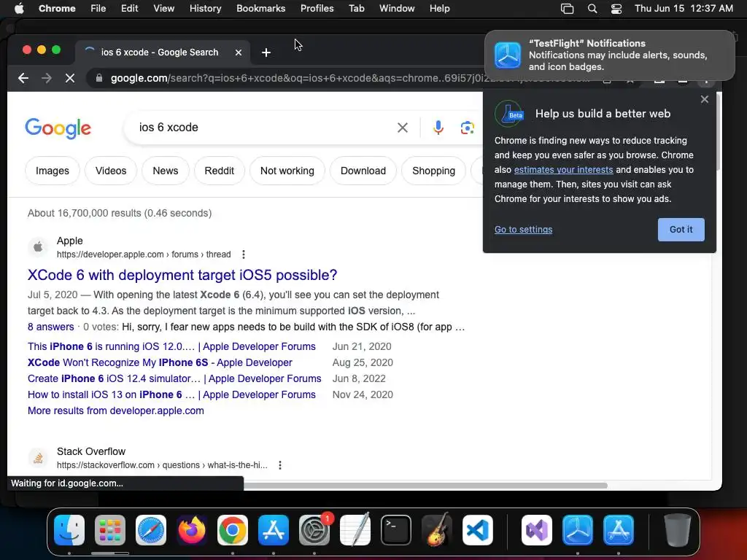Open Visual Studio Code from the dock
Image resolution: width=747 pixels, height=560 pixels.
478,530
